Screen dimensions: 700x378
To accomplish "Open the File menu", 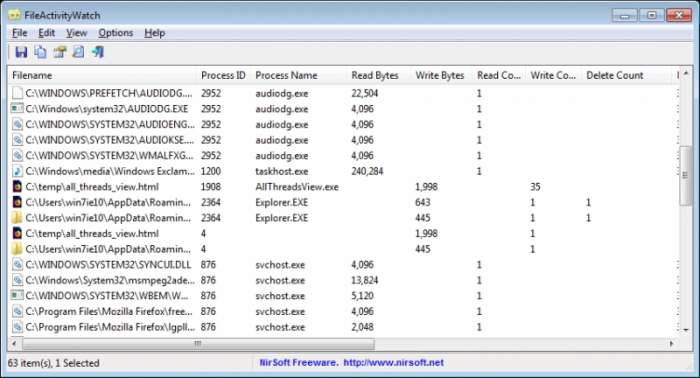I will tap(20, 33).
